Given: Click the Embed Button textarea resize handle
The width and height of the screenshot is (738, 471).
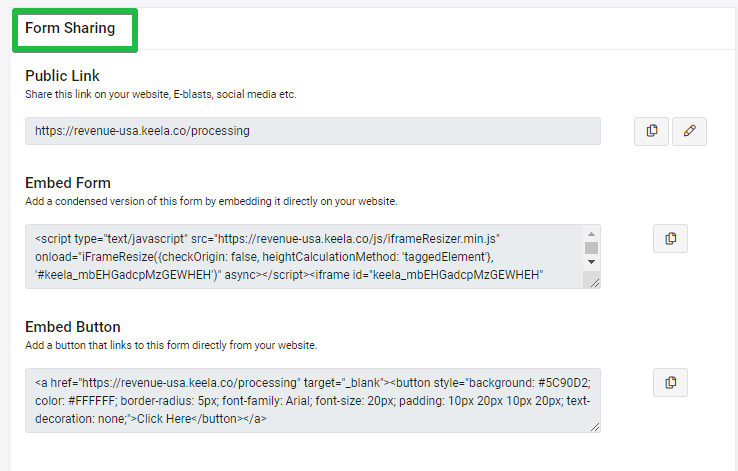Looking at the screenshot, I should click(594, 427).
